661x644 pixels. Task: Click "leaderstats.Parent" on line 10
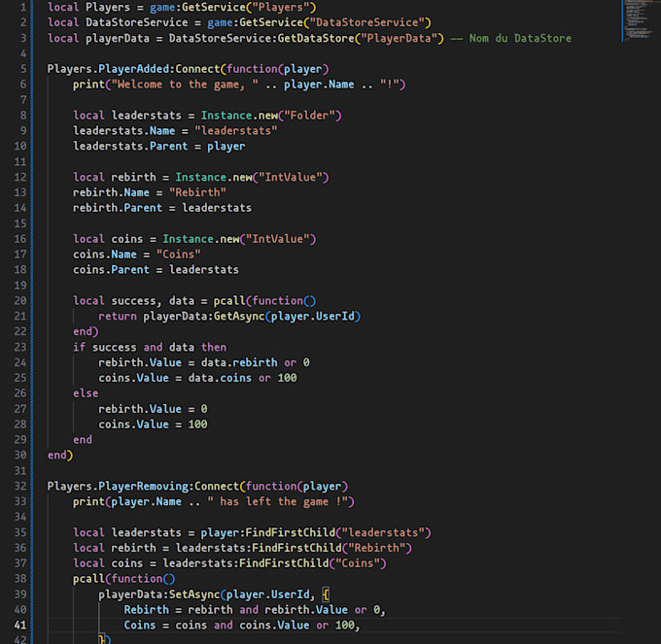click(x=130, y=146)
